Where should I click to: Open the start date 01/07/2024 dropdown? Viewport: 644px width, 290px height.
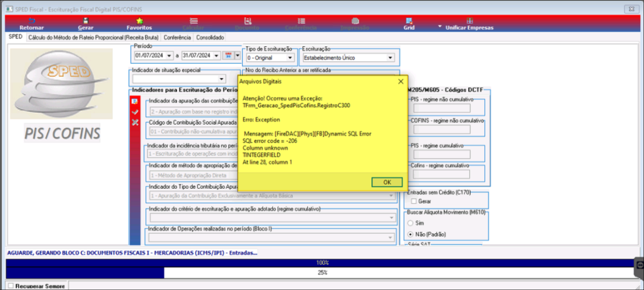tap(169, 56)
